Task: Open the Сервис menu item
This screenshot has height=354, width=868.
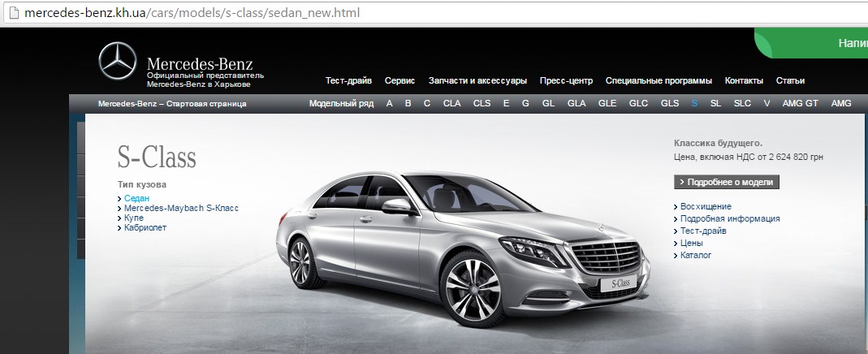Action: coord(399,80)
